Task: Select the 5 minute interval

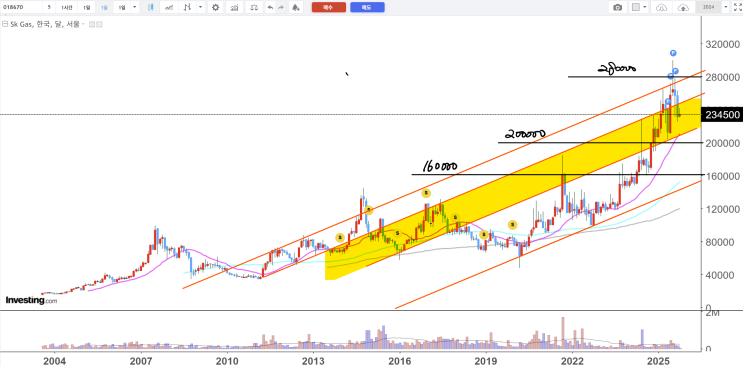Action: point(49,7)
